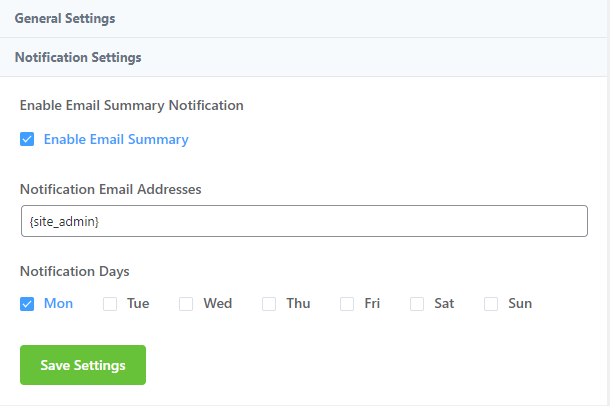Check the Thu checkbox box
The height and width of the screenshot is (406, 610).
(x=269, y=304)
